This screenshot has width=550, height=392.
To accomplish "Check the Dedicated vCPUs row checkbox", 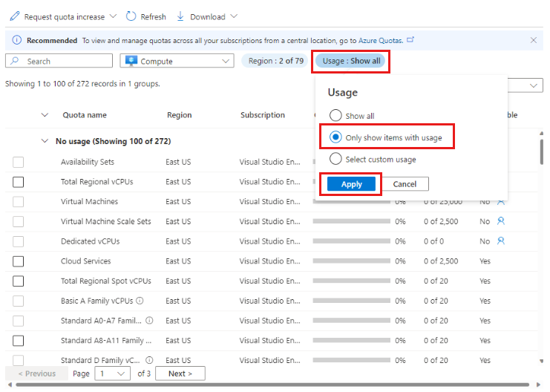I will (19, 241).
